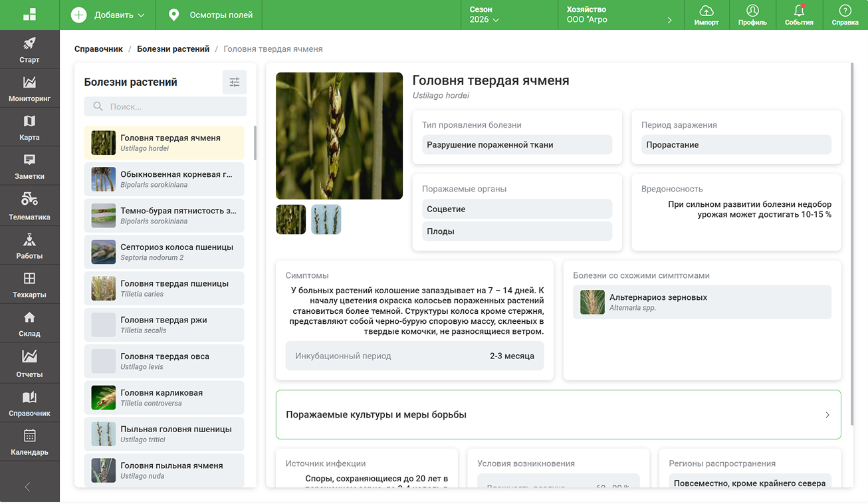Screen dimensions: 868x504
Task: Select Головня твердая ржи in the list
Action: point(164,324)
